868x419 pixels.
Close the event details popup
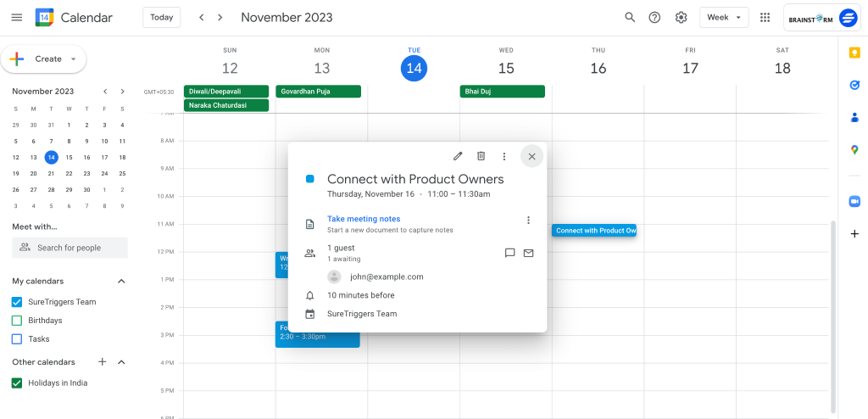pyautogui.click(x=532, y=156)
